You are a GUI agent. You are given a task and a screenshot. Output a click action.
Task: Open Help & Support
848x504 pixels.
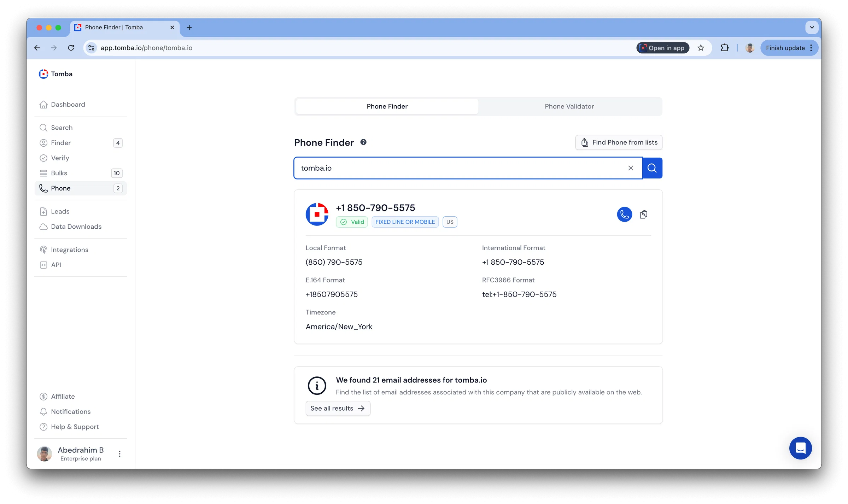(81, 427)
